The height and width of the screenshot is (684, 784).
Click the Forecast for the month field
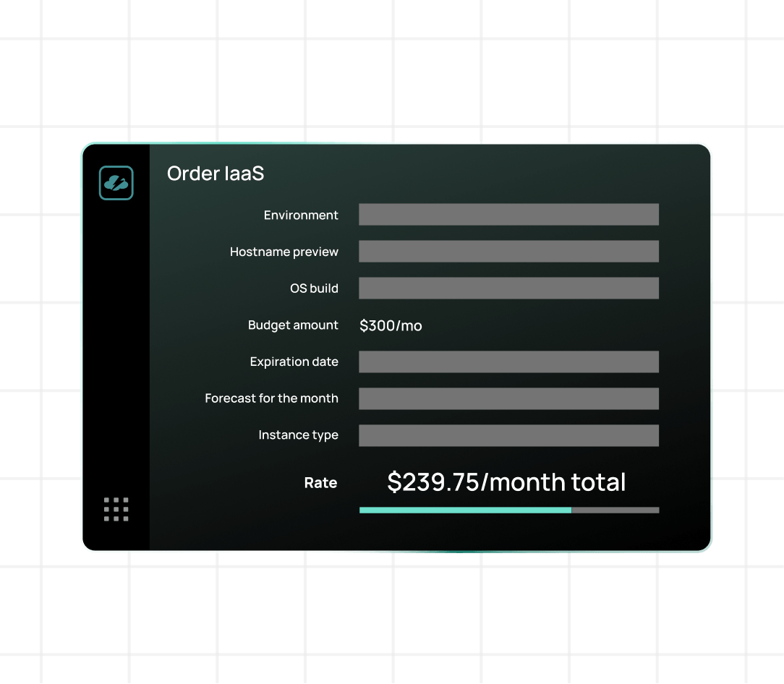point(508,398)
